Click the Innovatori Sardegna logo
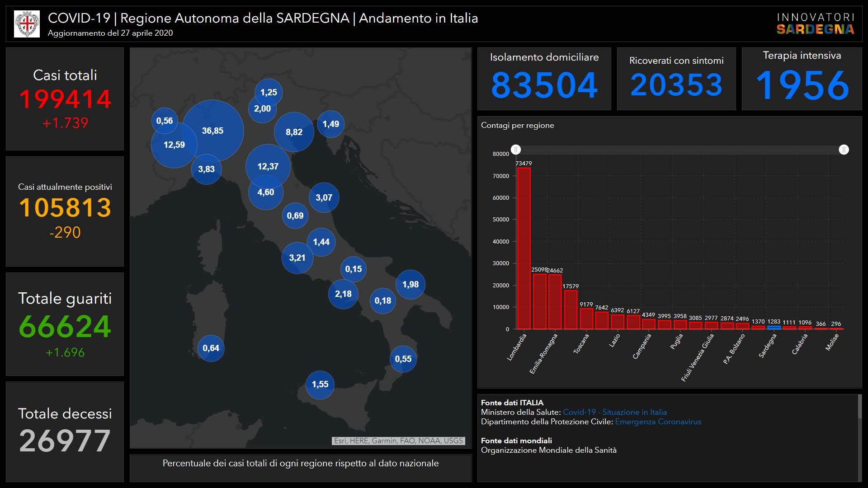This screenshot has height=488, width=868. 815,24
